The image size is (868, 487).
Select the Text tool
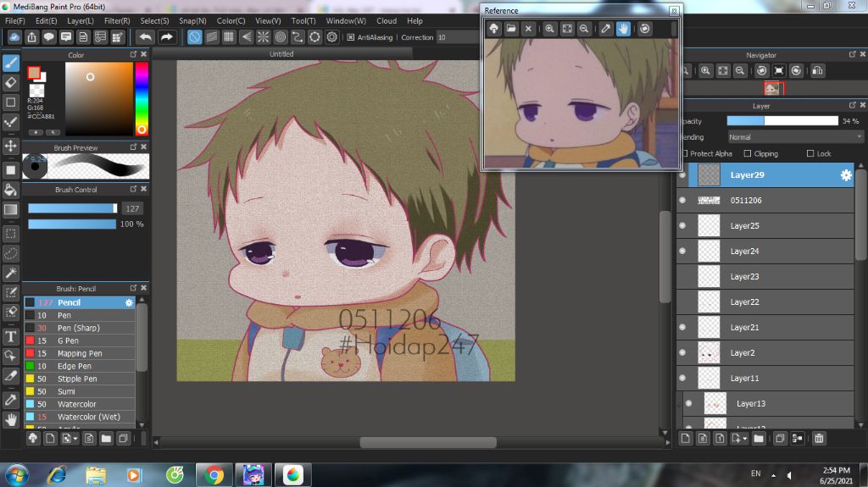pyautogui.click(x=10, y=336)
